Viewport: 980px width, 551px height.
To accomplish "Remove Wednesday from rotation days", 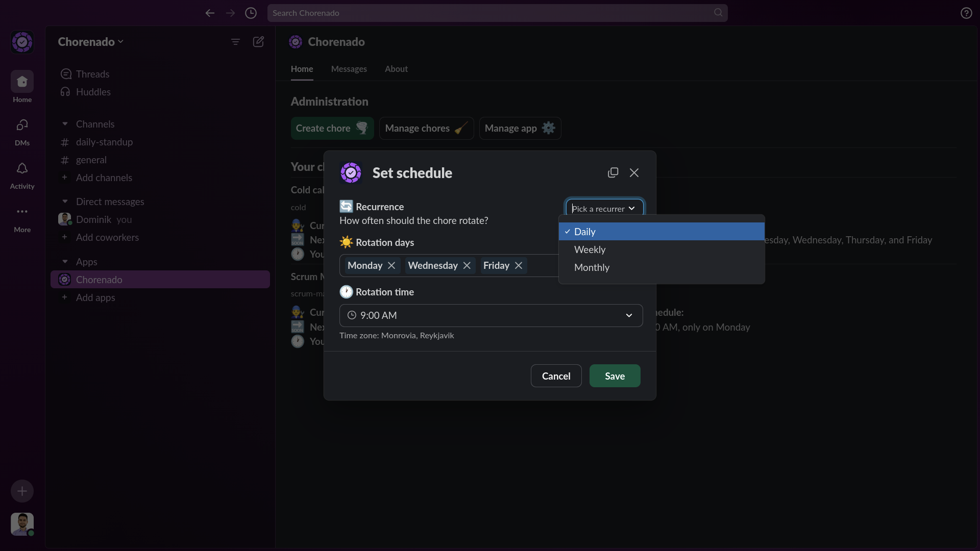I will (467, 265).
